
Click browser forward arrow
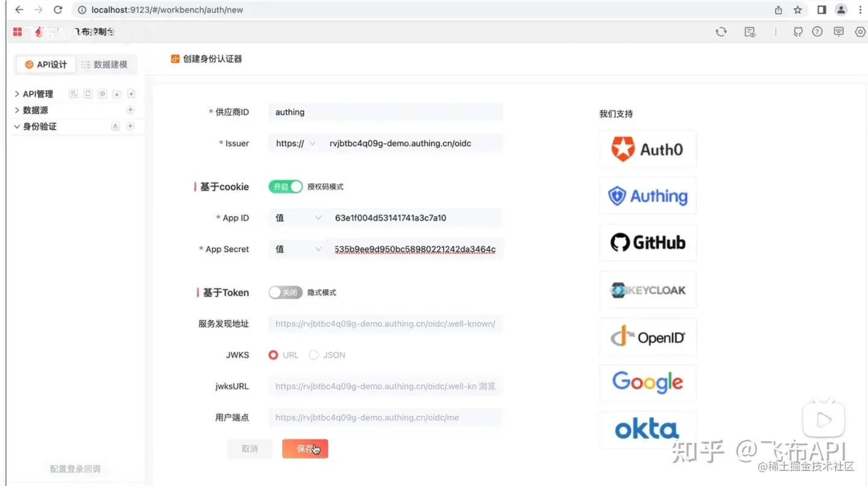coord(39,10)
